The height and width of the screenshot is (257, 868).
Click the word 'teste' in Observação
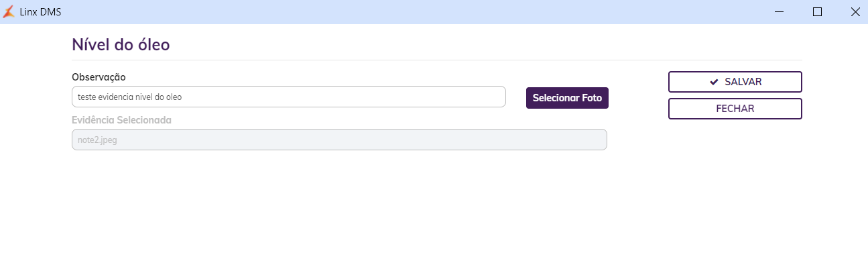tap(86, 97)
